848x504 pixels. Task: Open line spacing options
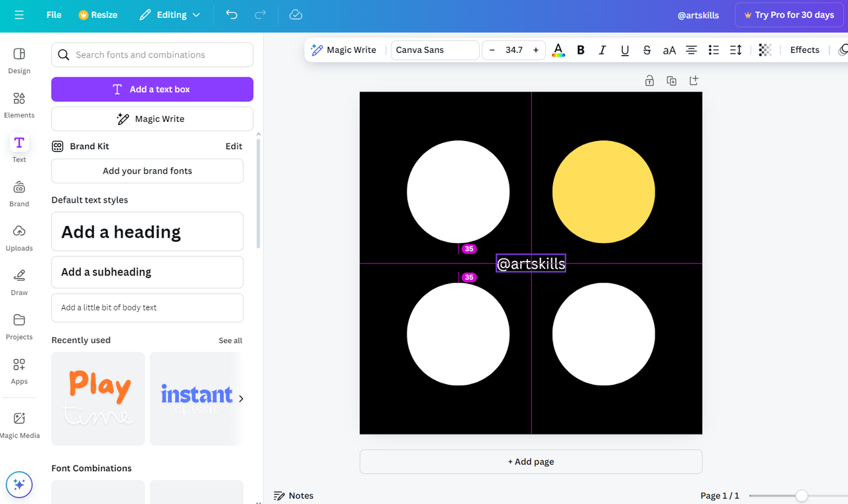click(735, 50)
